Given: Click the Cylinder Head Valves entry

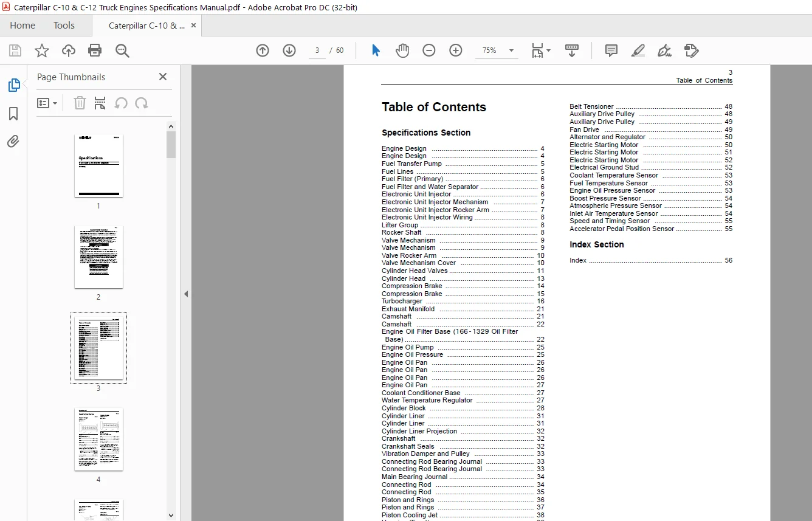Looking at the screenshot, I should (x=463, y=271).
